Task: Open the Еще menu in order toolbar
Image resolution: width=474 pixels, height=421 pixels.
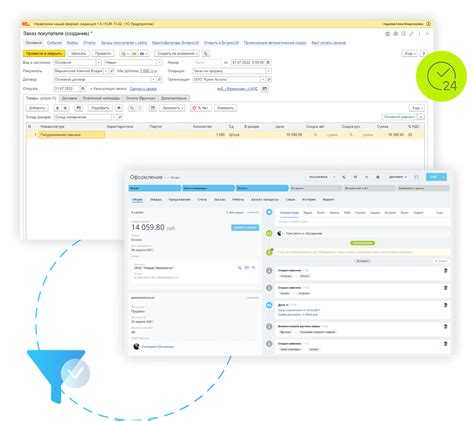Action: pyautogui.click(x=410, y=53)
